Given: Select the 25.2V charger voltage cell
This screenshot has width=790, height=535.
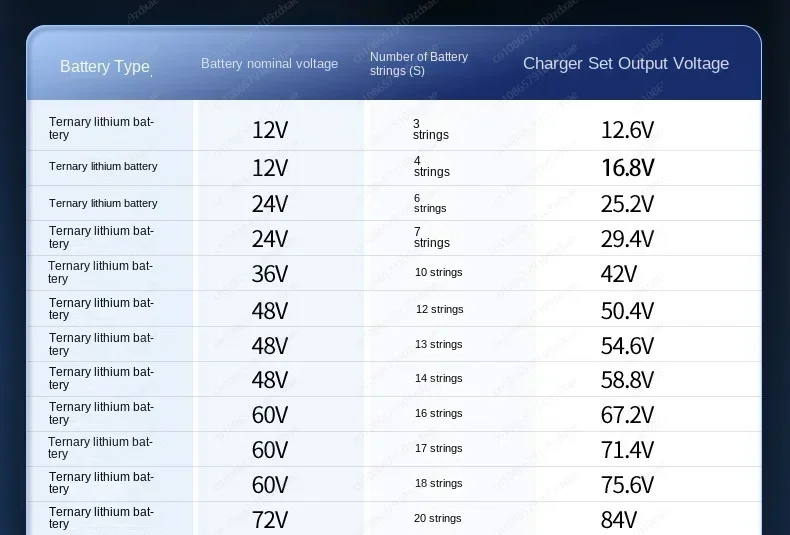Looking at the screenshot, I should point(627,204).
